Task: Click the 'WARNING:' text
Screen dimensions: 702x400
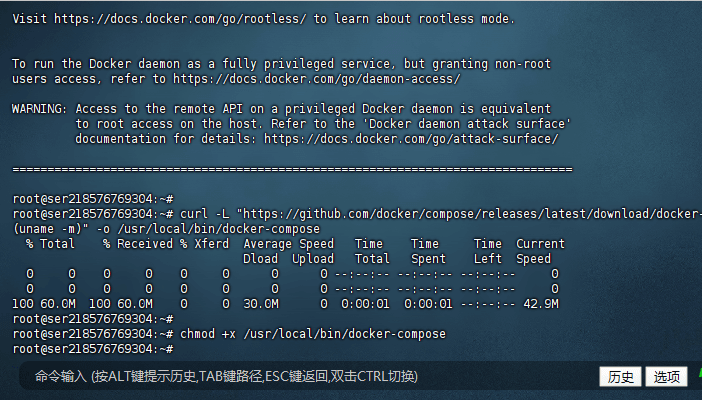Action: click(40, 109)
